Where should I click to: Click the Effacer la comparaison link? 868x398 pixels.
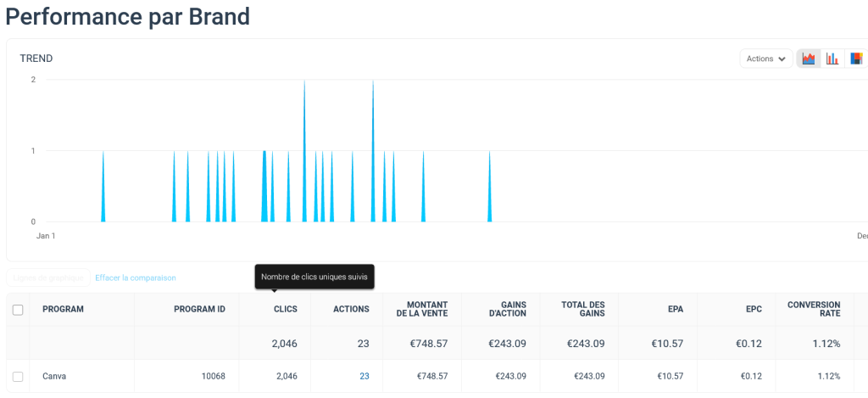[x=136, y=277]
